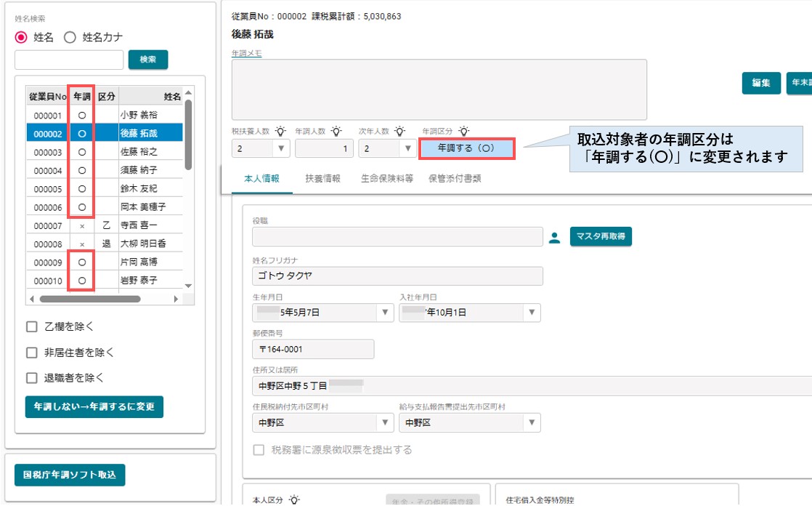The height and width of the screenshot is (506, 812).
Task: Enable the 乙欄を除く checkbox
Action: click(32, 326)
